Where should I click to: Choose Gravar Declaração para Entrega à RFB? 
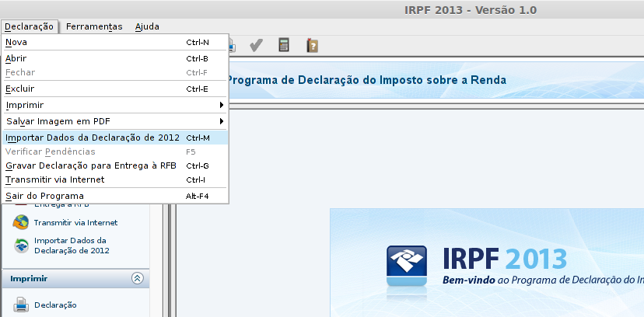[x=115, y=165]
